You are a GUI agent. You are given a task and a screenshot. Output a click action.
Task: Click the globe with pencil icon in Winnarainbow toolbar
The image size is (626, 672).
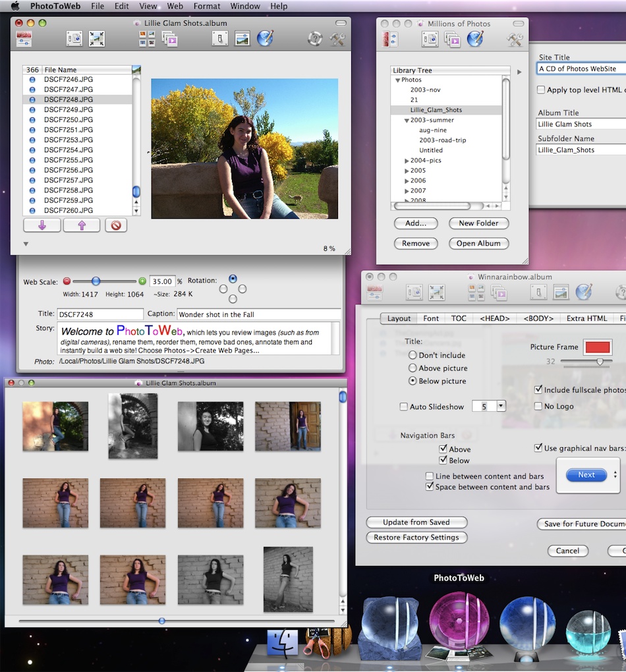(584, 293)
